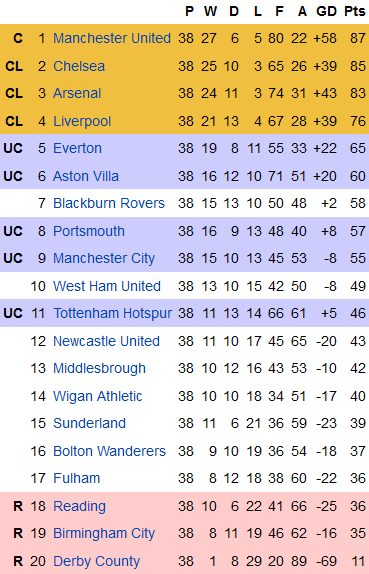Open Tottenham Hotspur team page
Screen dimensions: 369x574
(x=113, y=313)
